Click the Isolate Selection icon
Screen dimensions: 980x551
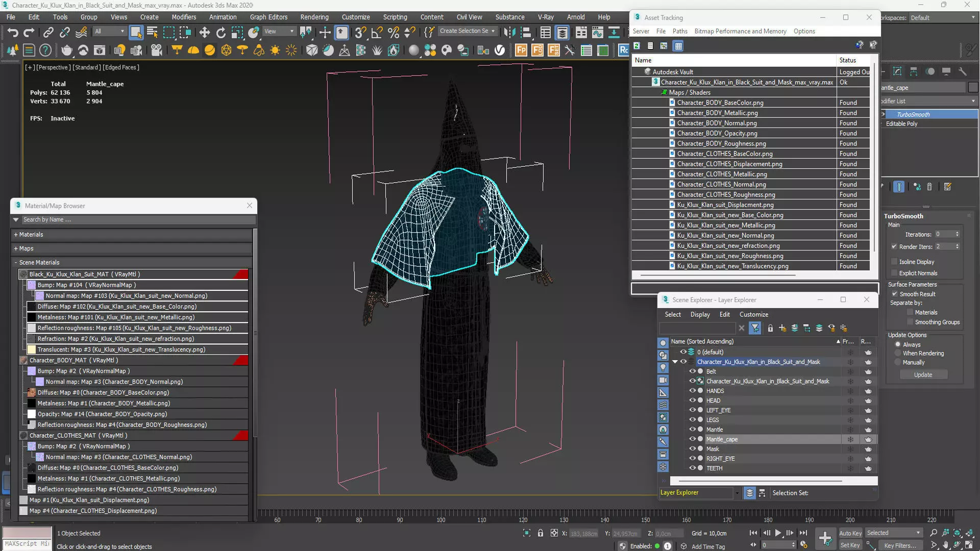(527, 533)
